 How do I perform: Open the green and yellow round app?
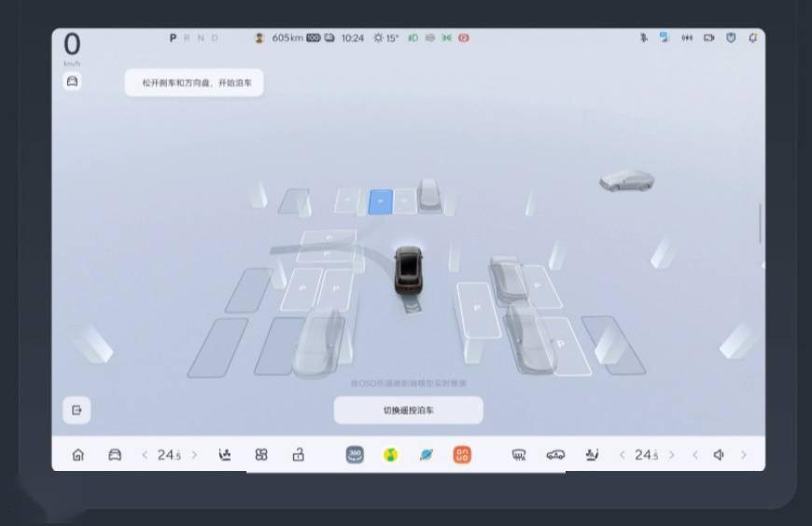point(391,455)
